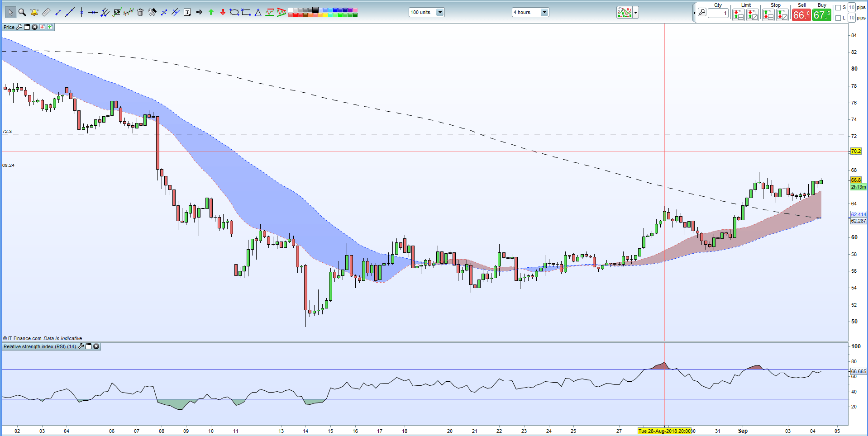The height and width of the screenshot is (436, 868).
Task: Insert a red down arrow marker
Action: [x=223, y=12]
